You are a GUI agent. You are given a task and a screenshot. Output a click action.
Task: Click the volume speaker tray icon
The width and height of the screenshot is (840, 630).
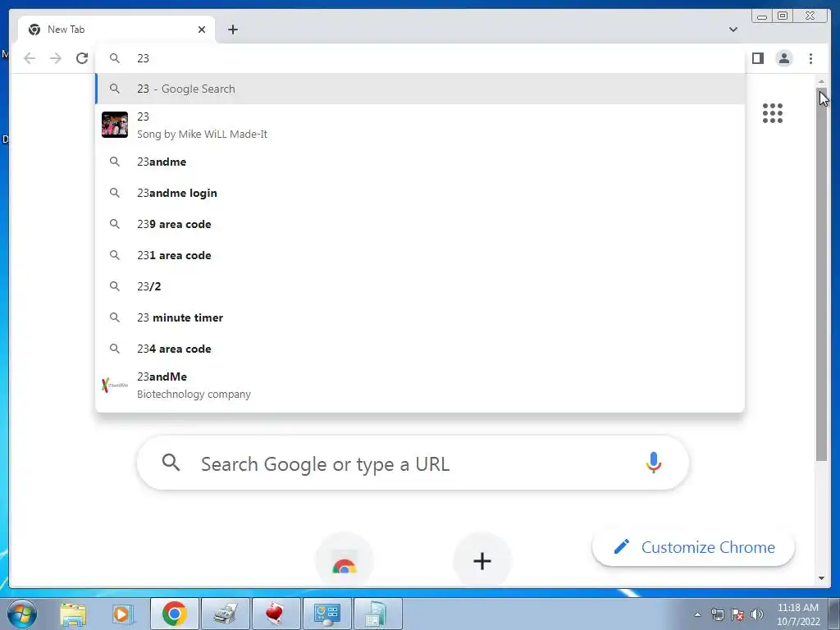(757, 614)
